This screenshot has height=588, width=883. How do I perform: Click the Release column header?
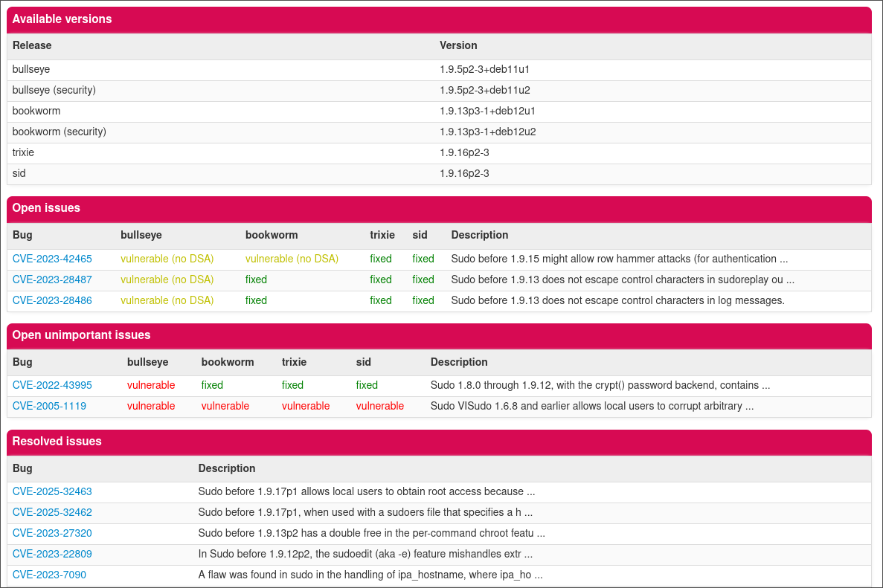(x=32, y=46)
